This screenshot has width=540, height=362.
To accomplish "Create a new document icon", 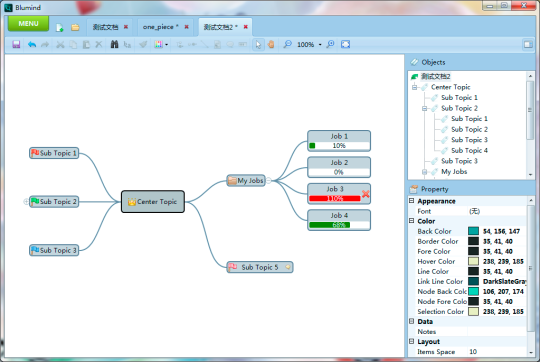I will 60,28.
